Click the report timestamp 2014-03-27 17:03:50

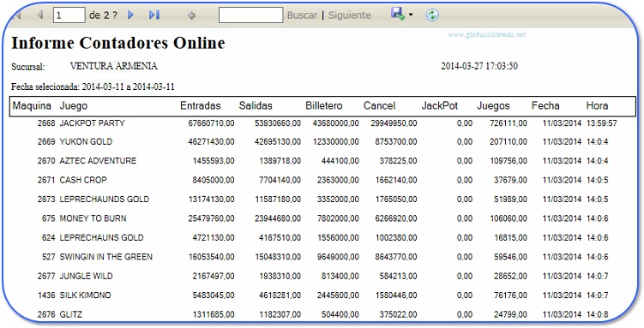(x=479, y=66)
